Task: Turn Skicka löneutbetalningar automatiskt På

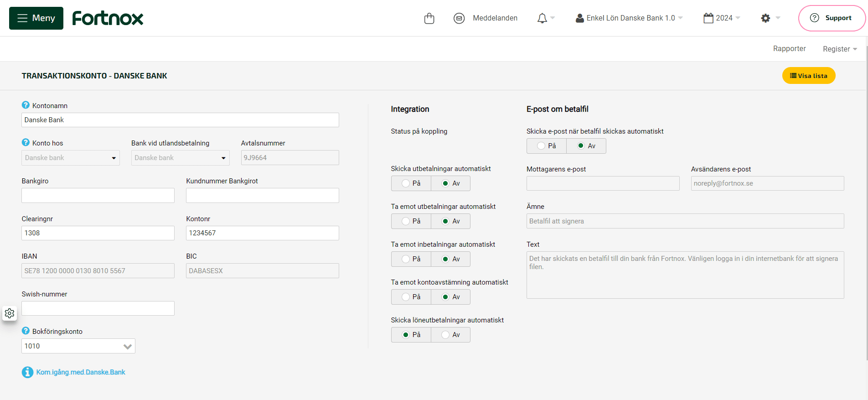Action: [x=411, y=335]
